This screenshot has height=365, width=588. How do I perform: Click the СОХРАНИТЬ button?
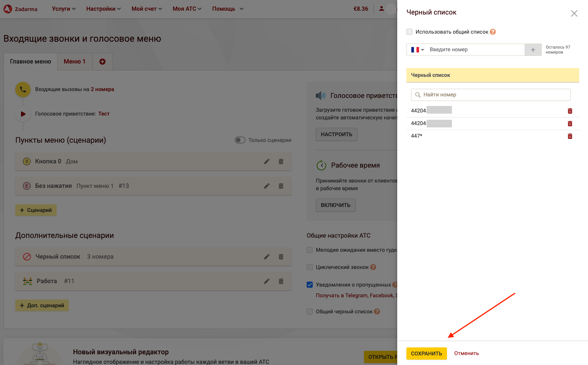pyautogui.click(x=426, y=354)
